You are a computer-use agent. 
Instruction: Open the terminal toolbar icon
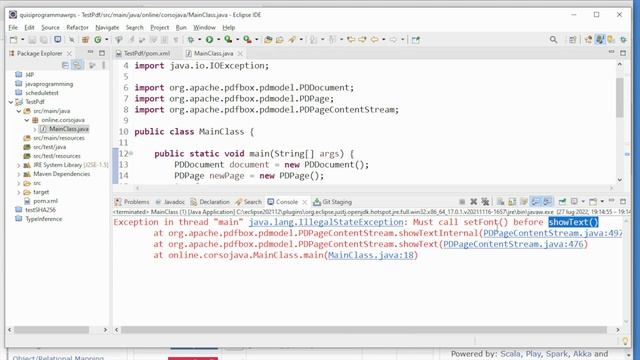(58, 39)
